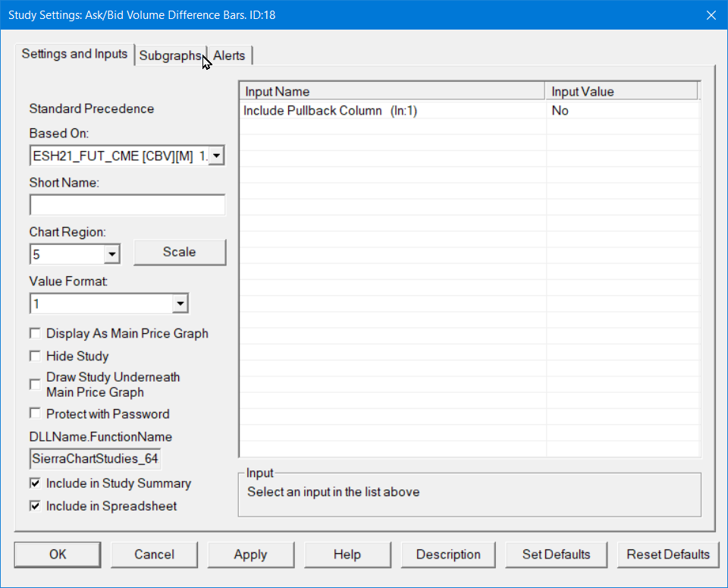
Task: Click the Input Value column header
Action: [x=621, y=92]
